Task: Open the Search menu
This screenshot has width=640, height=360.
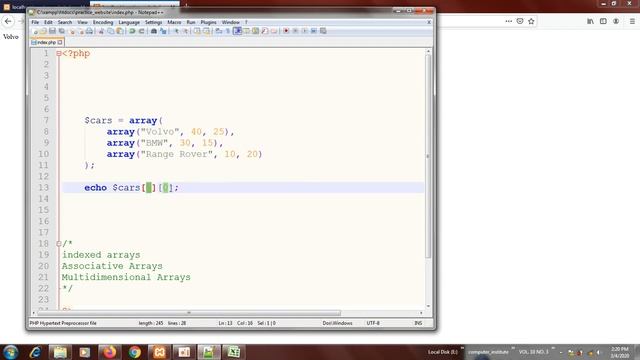Action: pos(64,22)
